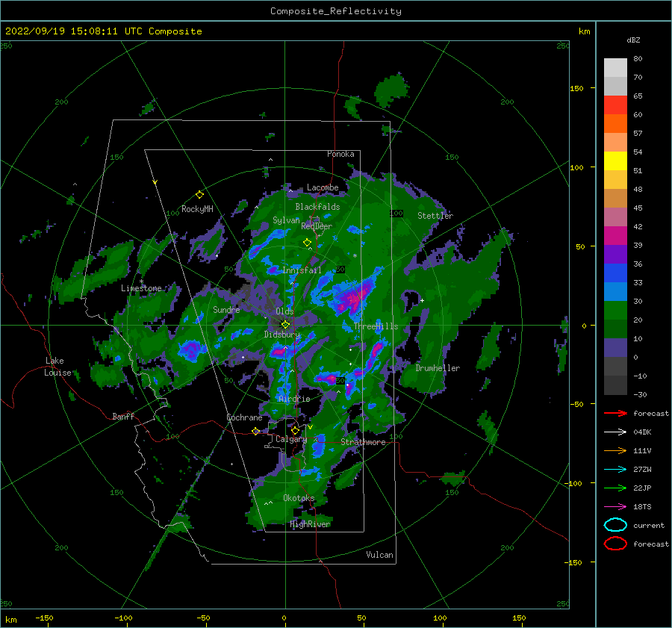Click the magenta 18TS arrow icon
The image size is (672, 628).
tap(615, 507)
